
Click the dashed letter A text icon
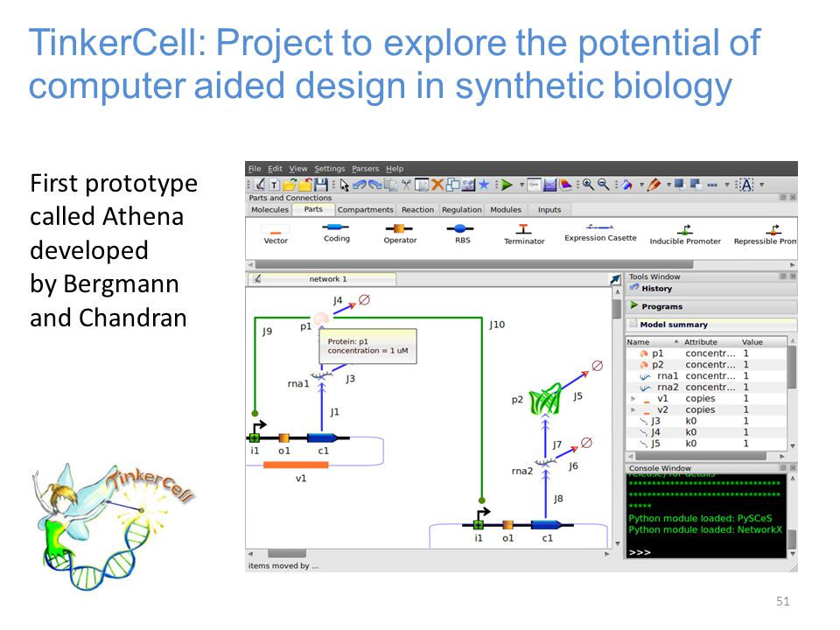746,185
